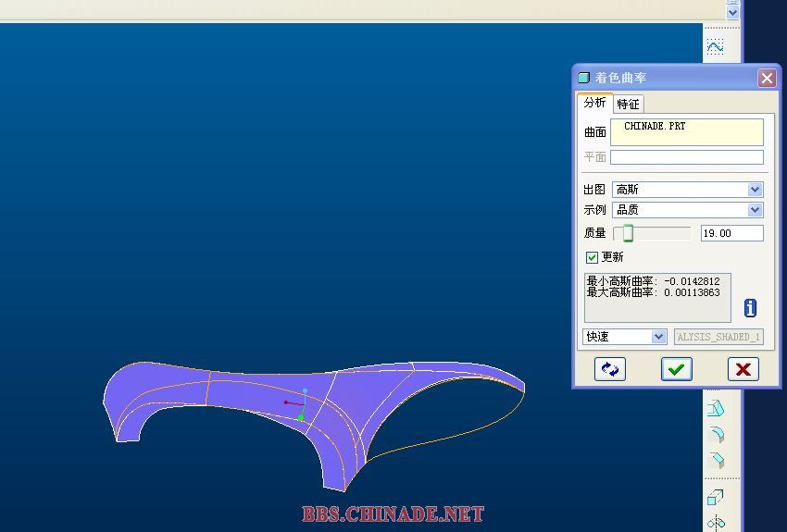Open the 出图 dropdown showing 高斯

pyautogui.click(x=687, y=190)
